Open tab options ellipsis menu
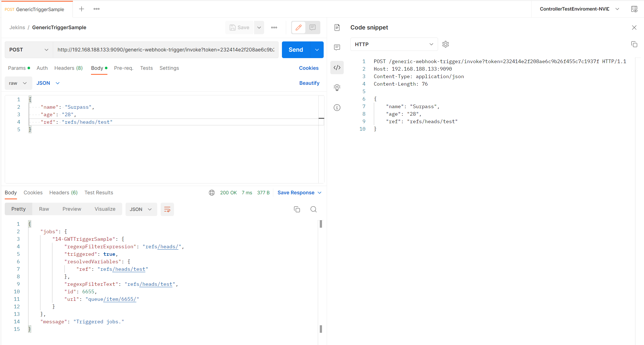 (x=97, y=9)
